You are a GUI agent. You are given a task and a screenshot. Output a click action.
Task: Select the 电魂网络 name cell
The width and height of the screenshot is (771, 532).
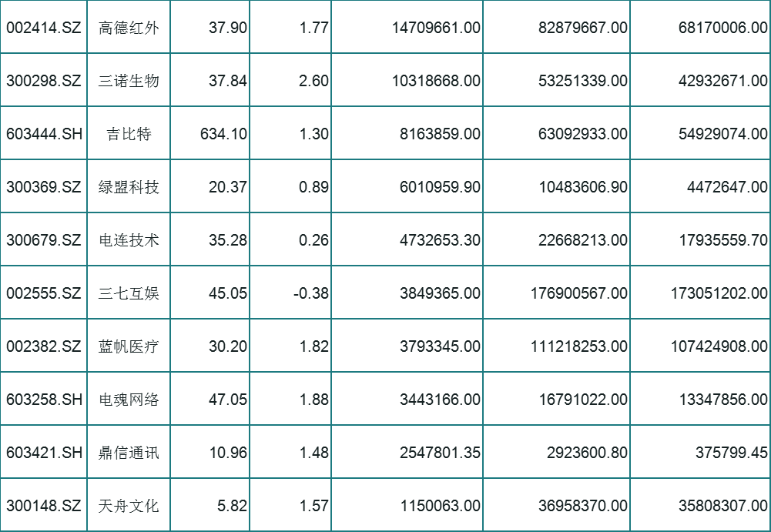pyautogui.click(x=129, y=398)
